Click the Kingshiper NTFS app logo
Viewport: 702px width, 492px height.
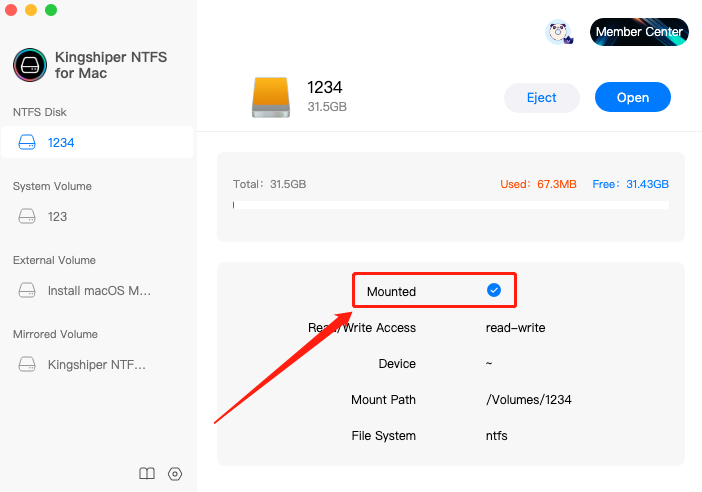[x=30, y=65]
